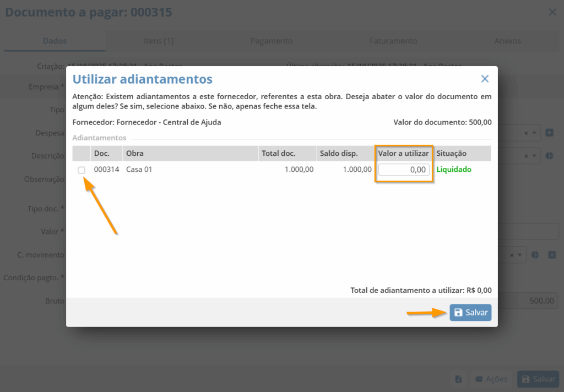Select the Anexos tab
Viewport: 564px width, 392px height.
[507, 41]
